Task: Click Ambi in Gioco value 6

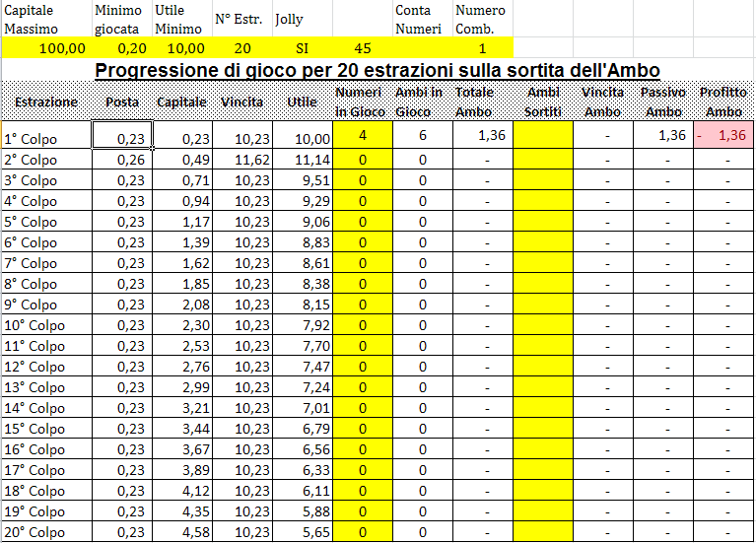Action: click(x=423, y=135)
